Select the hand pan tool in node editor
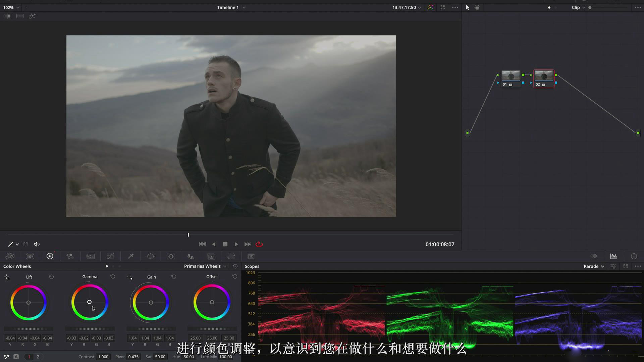The height and width of the screenshot is (362, 644). point(477,7)
